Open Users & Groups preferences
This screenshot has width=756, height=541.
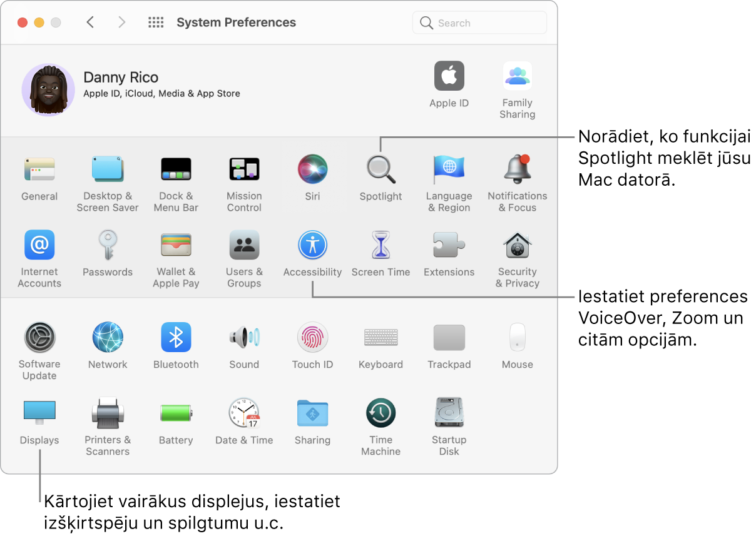tap(244, 245)
